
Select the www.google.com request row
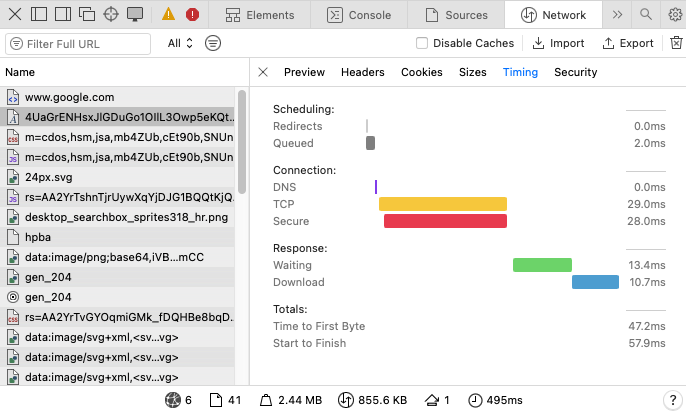pyautogui.click(x=117, y=97)
